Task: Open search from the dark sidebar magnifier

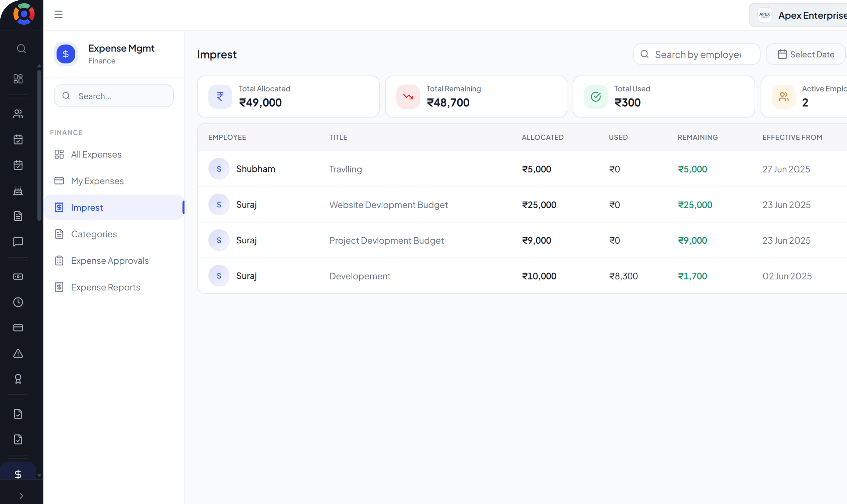Action: [21, 48]
